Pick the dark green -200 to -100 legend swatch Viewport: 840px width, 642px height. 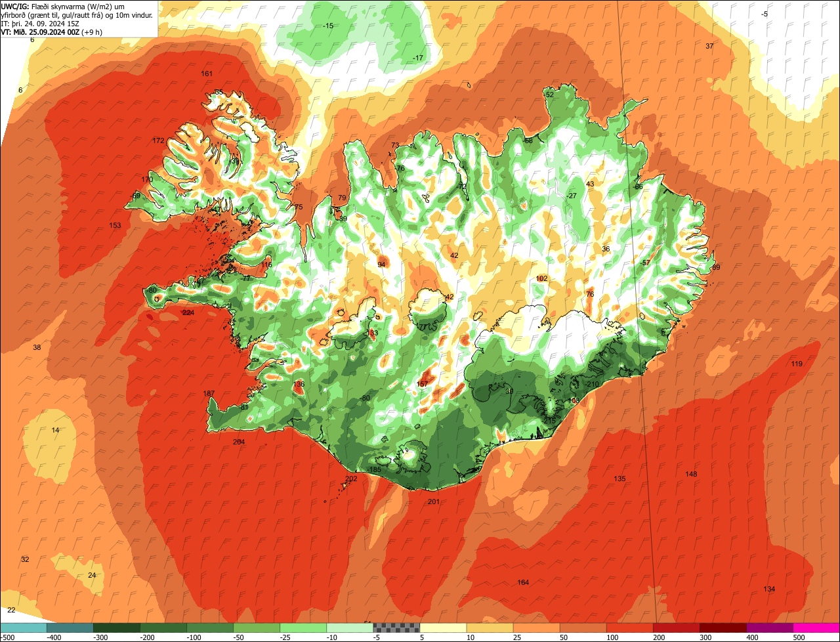tap(163, 628)
